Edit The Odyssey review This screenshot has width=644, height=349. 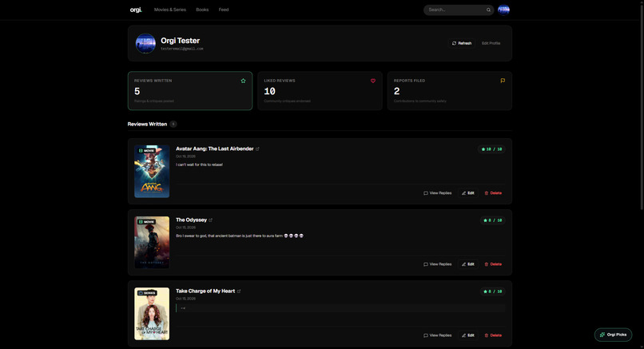click(x=467, y=264)
